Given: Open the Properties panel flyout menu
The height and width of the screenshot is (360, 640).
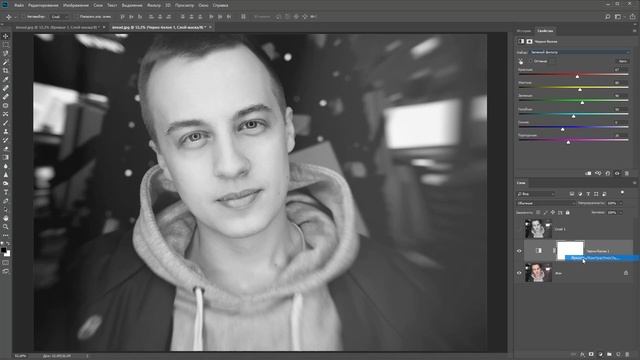Looking at the screenshot, I should [634, 31].
